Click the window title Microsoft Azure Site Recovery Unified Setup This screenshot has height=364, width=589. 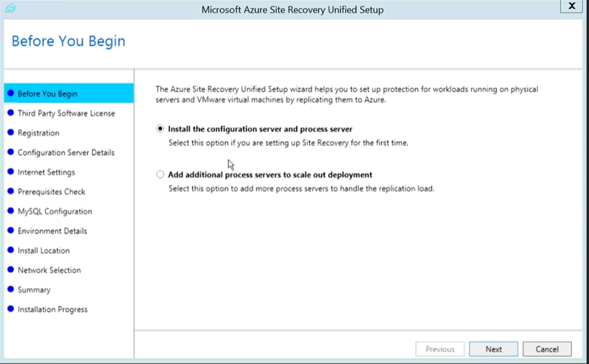(292, 10)
